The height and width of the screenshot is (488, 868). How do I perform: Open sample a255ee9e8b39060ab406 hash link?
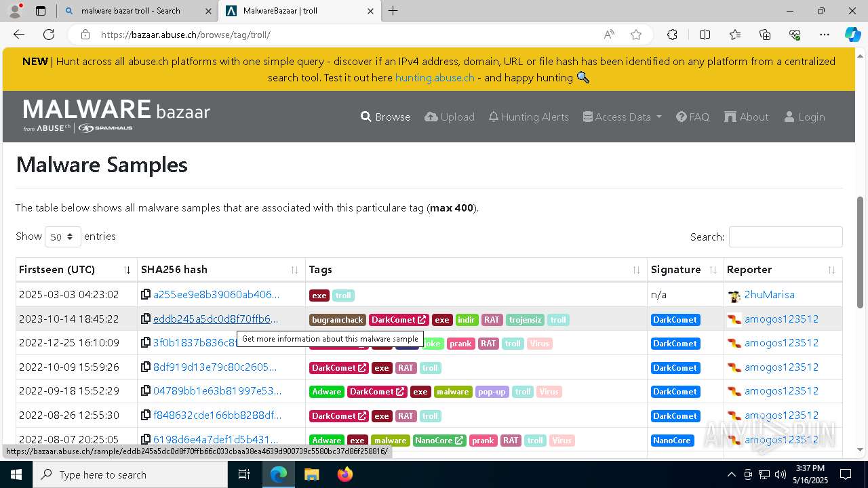click(216, 295)
